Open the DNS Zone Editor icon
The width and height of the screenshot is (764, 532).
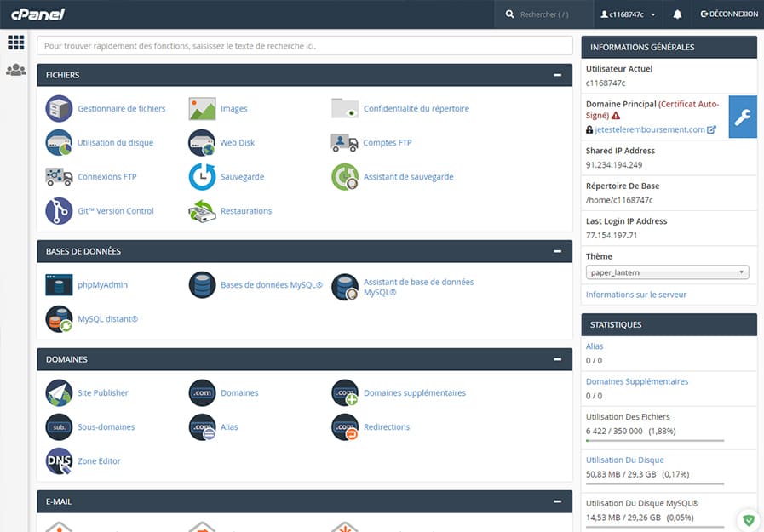[x=59, y=461]
